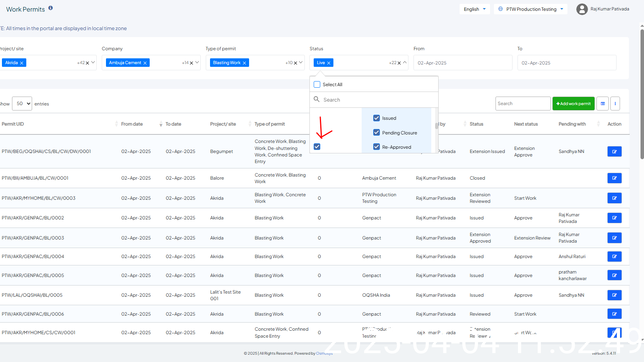This screenshot has height=362, width=644.
Task: Open the English language dropdown
Action: coord(475,9)
